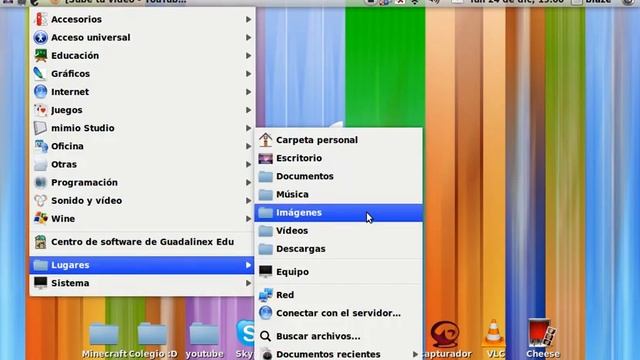Expand the Internet submenu arrow
Viewport: 640px width, 360px height.
click(x=248, y=92)
